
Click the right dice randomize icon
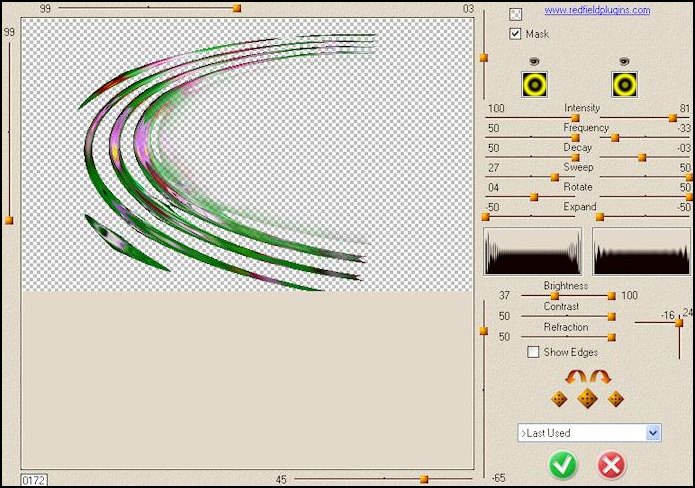coord(615,399)
